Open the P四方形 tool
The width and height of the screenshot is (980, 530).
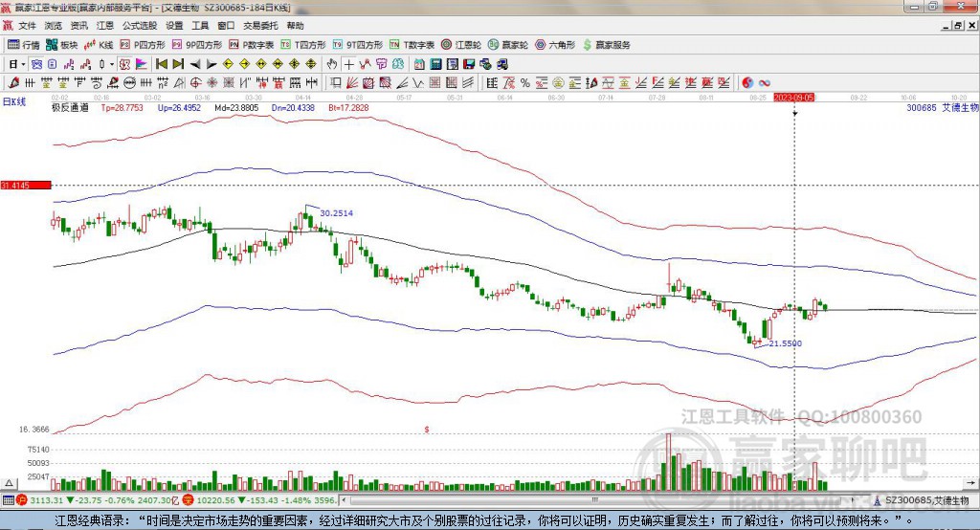tap(143, 45)
